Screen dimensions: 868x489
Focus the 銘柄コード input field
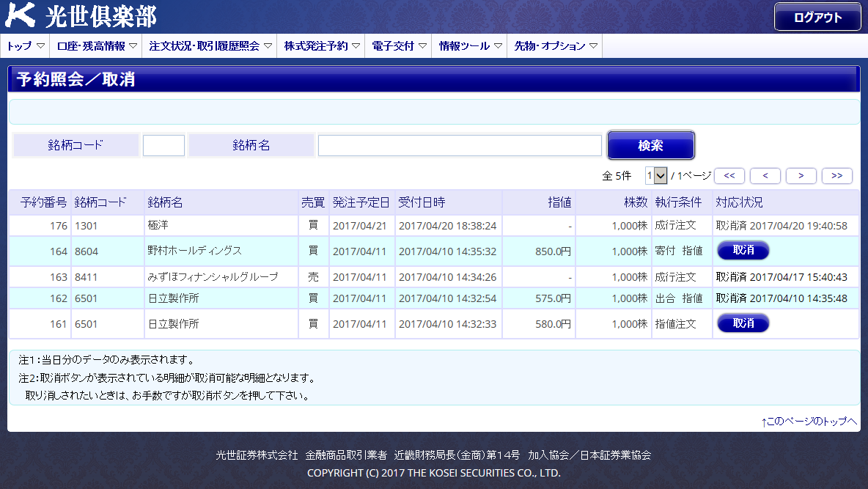(x=164, y=146)
